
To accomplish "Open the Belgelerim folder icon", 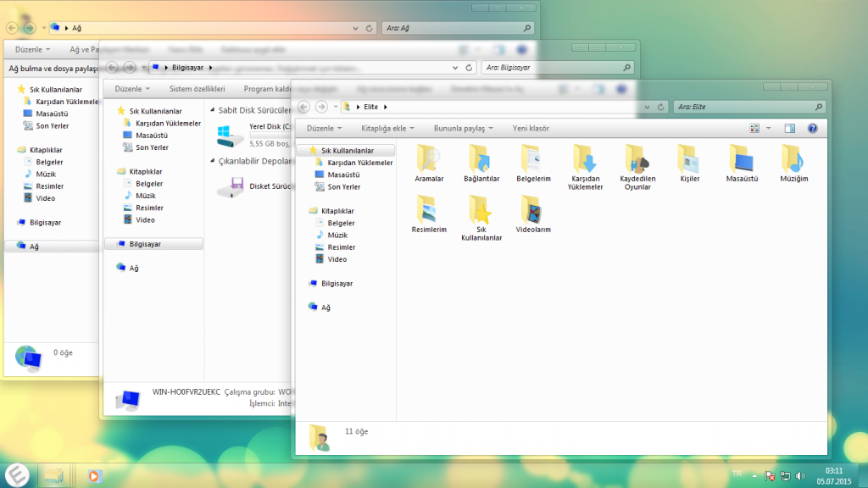I will [533, 164].
